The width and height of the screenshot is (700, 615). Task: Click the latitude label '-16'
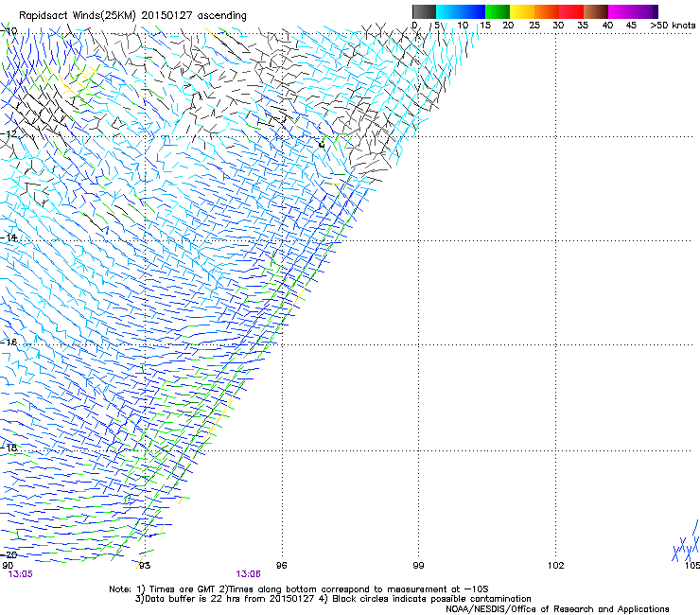click(9, 343)
